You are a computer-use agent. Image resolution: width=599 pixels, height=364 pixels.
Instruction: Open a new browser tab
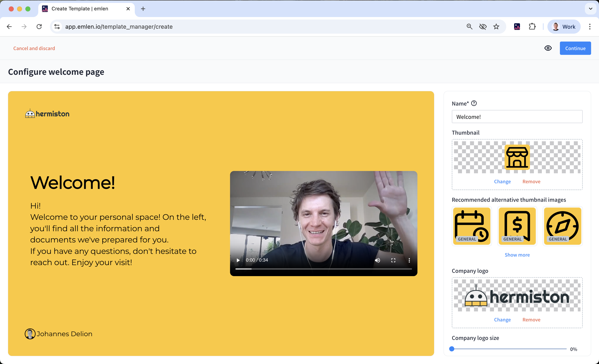tap(143, 9)
